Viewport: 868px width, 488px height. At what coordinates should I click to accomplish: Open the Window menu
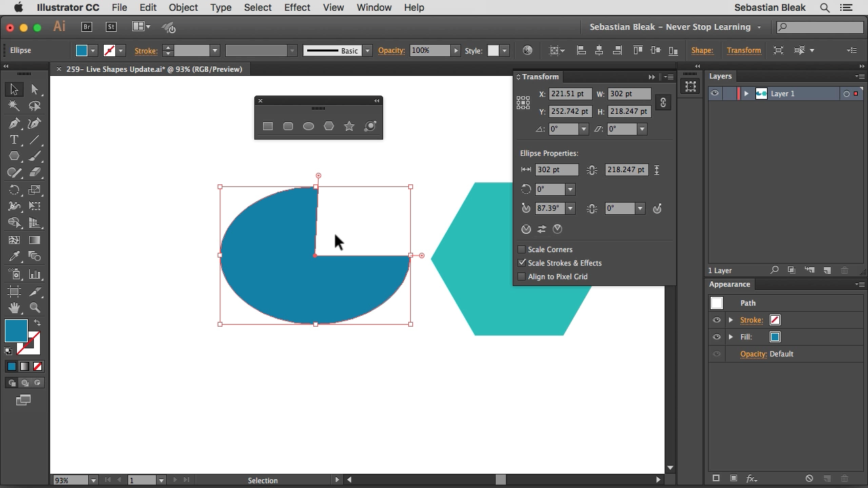[x=374, y=7]
